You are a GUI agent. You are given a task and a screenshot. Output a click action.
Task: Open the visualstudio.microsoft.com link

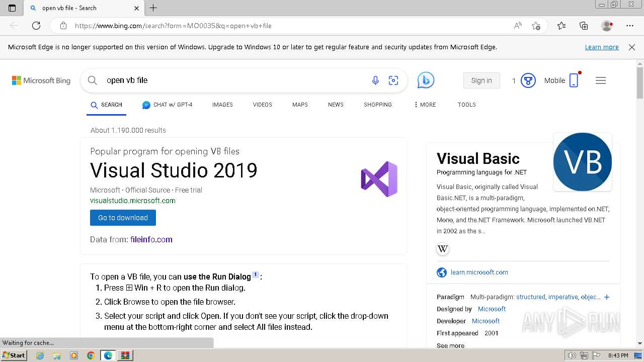133,201
